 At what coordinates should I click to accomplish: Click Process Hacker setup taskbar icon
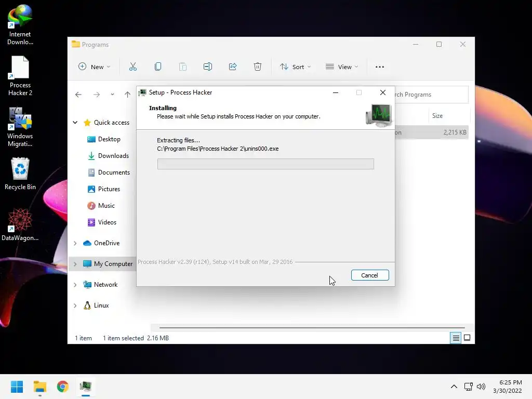coord(86,387)
